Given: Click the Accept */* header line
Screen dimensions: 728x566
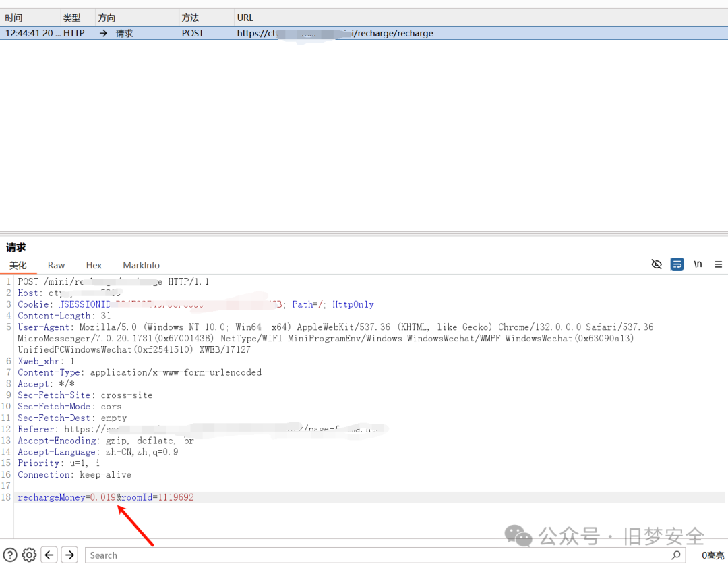Looking at the screenshot, I should tap(46, 384).
